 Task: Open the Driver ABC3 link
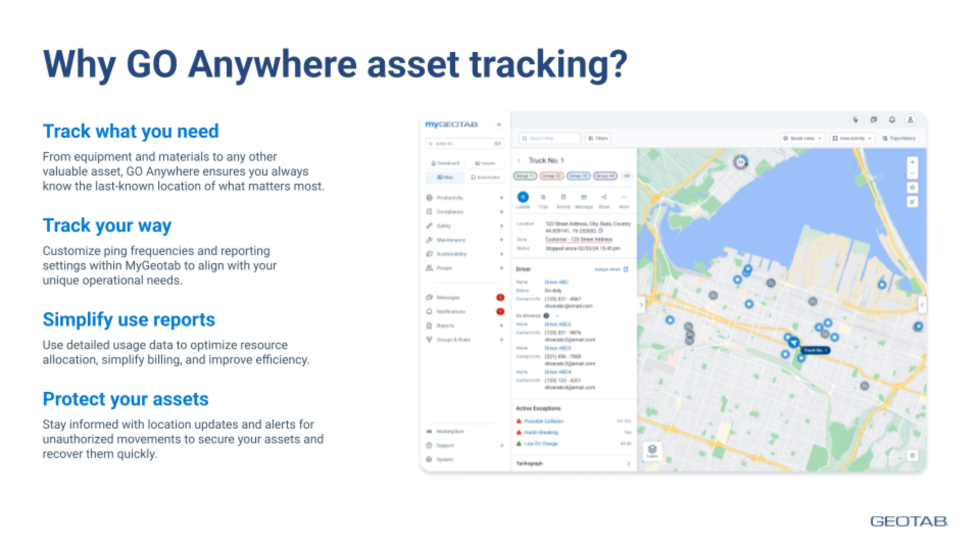click(557, 348)
